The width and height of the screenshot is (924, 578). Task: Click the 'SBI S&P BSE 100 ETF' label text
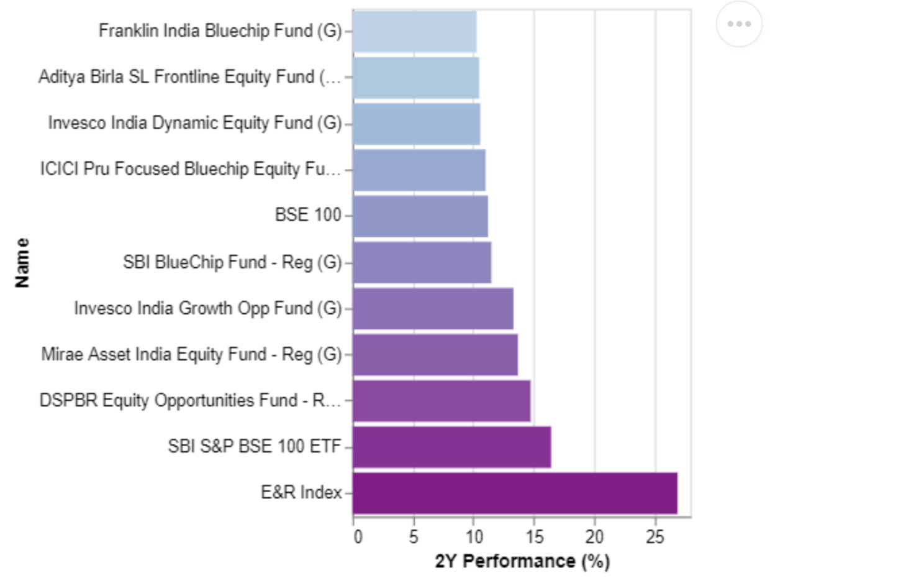tap(255, 446)
